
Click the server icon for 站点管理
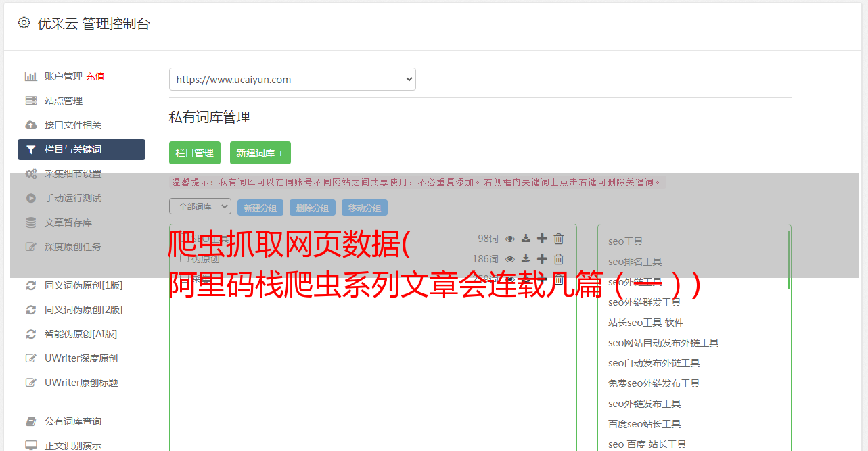(x=30, y=101)
